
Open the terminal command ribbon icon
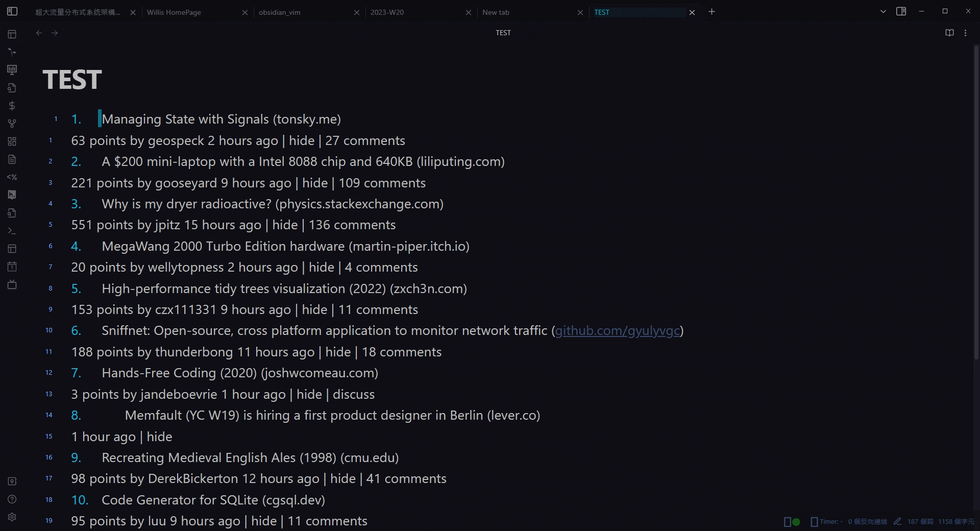pyautogui.click(x=12, y=231)
